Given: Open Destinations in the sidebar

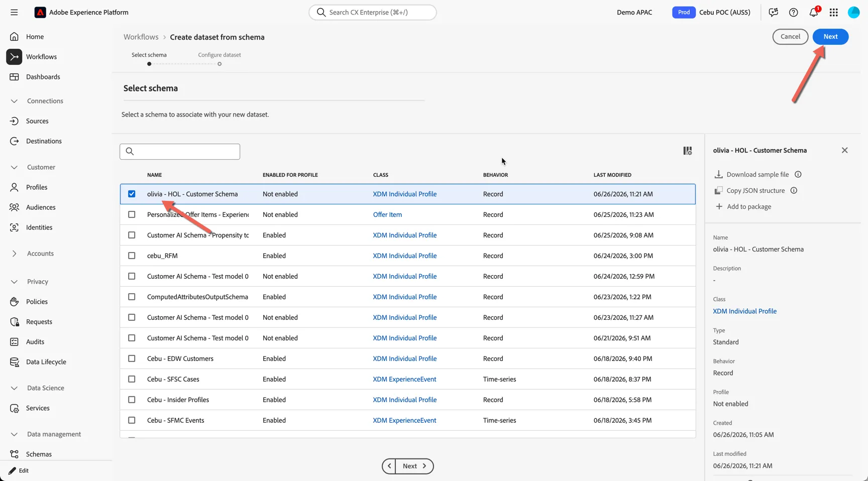Looking at the screenshot, I should (44, 141).
